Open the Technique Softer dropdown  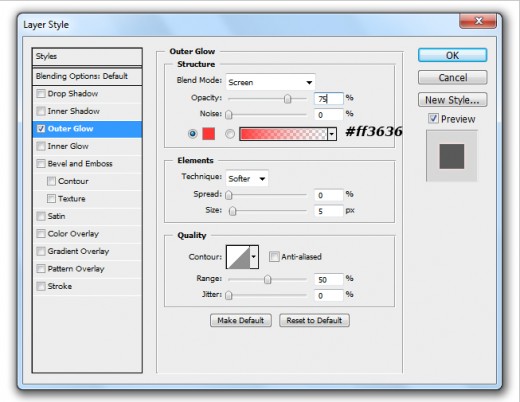click(x=247, y=179)
